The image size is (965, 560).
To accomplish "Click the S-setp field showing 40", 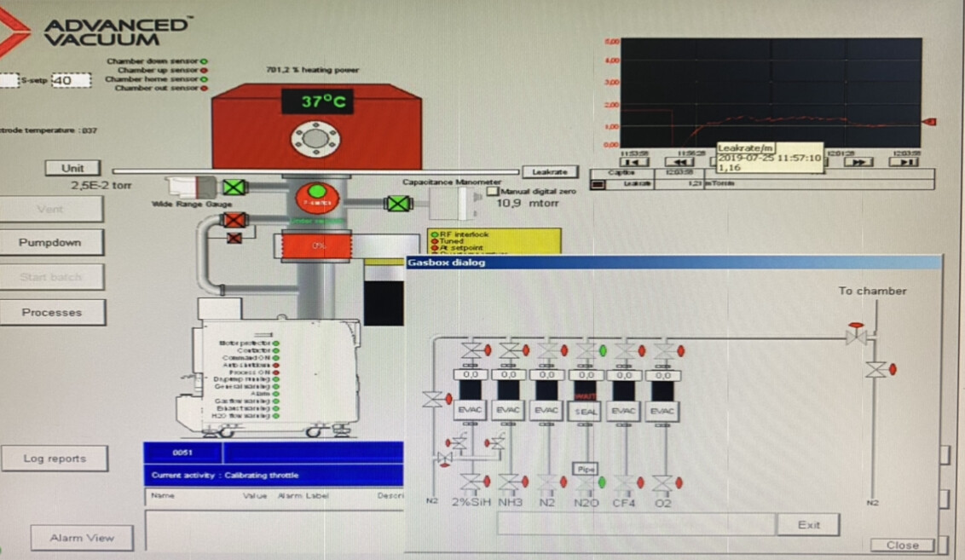I will (x=71, y=80).
